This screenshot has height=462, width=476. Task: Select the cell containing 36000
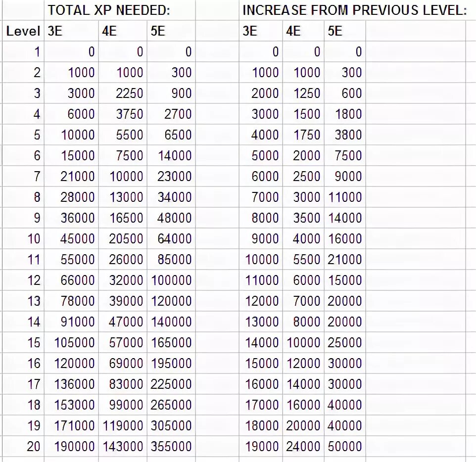71,218
